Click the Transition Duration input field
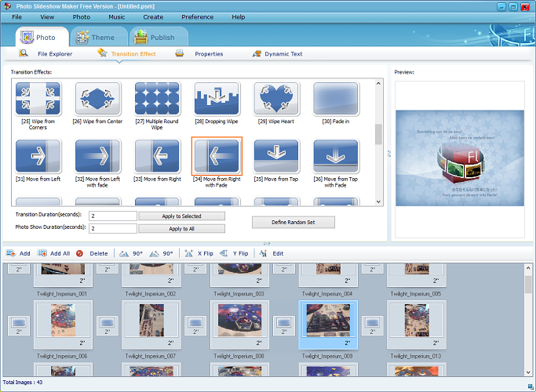 coord(113,216)
